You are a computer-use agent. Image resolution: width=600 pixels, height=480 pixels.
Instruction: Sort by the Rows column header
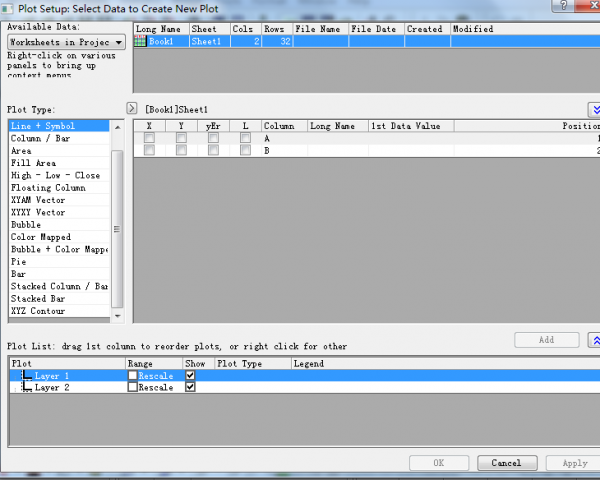click(x=274, y=29)
